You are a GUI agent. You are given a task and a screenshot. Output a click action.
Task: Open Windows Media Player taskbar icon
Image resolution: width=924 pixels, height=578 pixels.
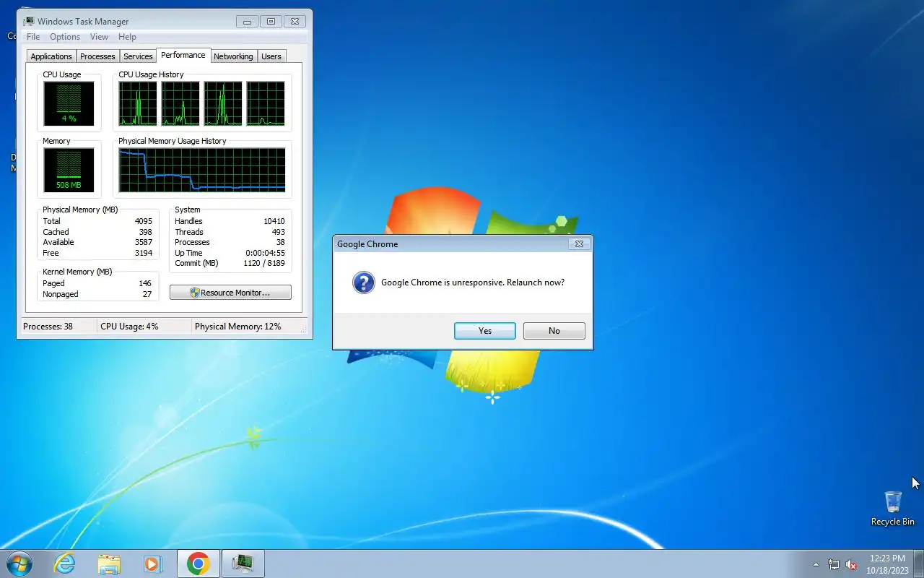point(153,564)
